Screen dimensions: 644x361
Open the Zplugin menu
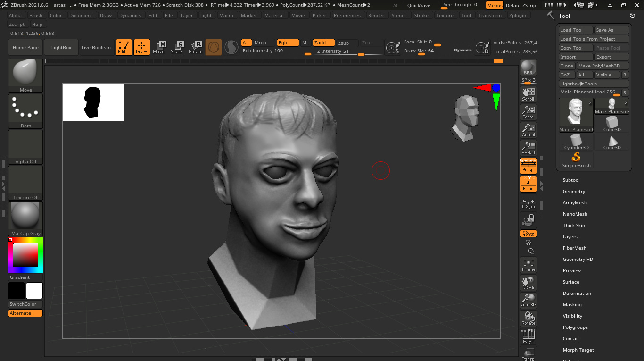coord(517,15)
